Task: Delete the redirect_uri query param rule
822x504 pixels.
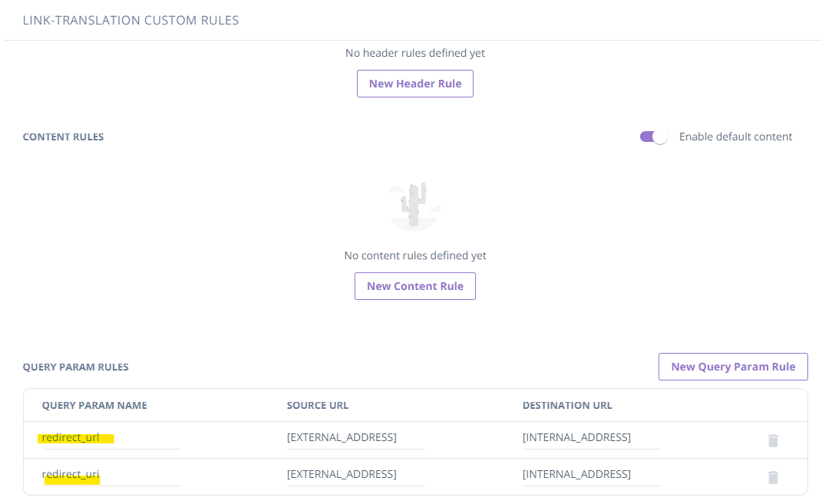Action: (773, 477)
